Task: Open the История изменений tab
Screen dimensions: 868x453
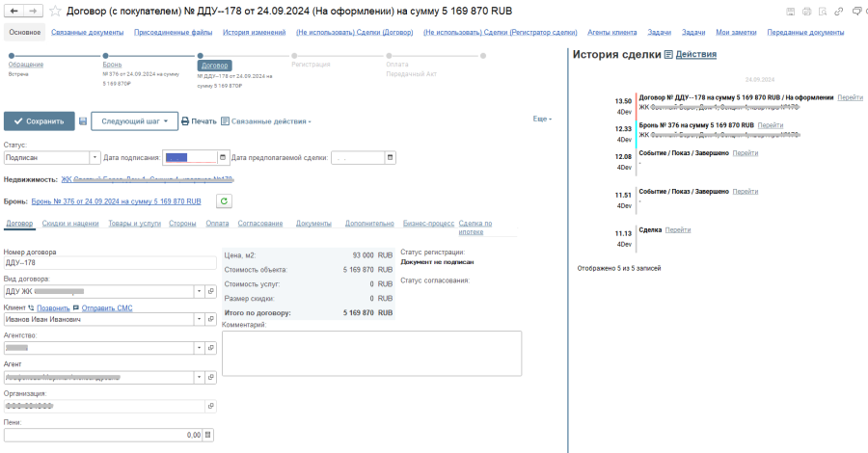Action: tap(254, 32)
